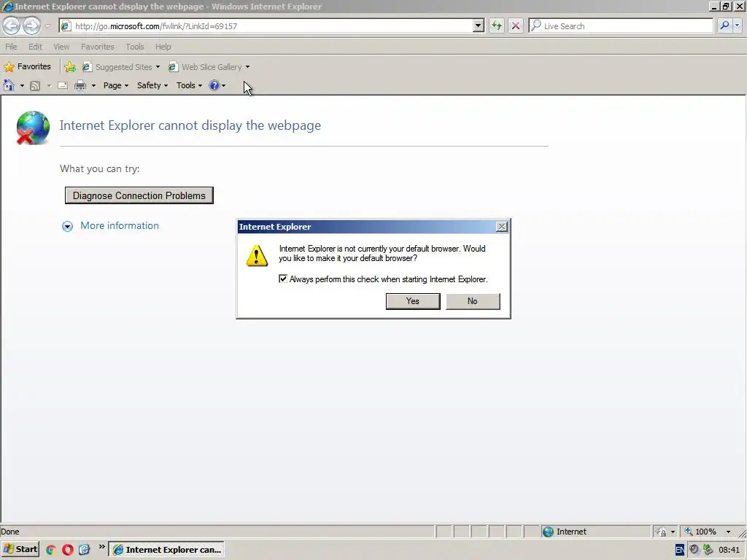Expand More information arrow icon
This screenshot has height=560, width=747.
click(68, 227)
